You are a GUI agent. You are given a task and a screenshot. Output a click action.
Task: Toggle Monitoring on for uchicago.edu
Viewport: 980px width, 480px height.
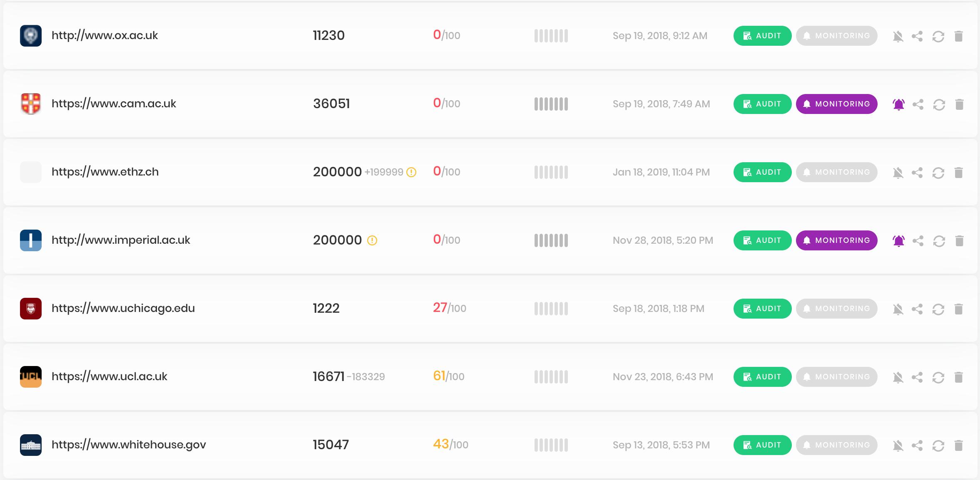coord(837,309)
